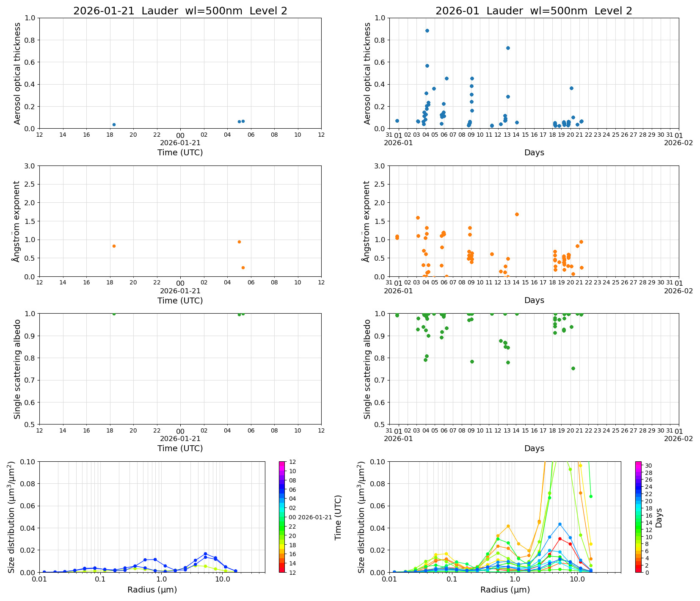
Task: Click Days axis label under monthly AOT plot
Action: [534, 153]
